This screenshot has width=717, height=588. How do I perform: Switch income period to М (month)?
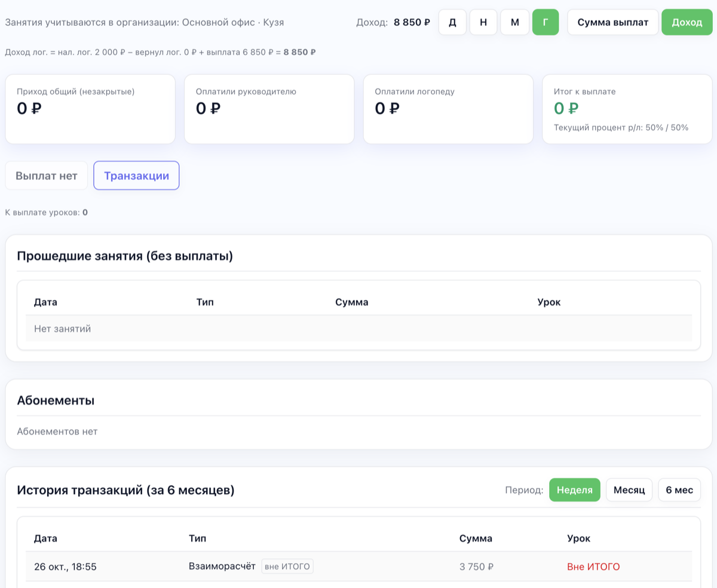[514, 23]
